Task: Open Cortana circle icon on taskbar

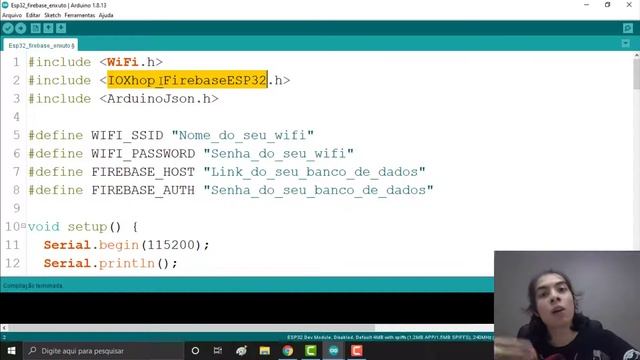Action: coord(195,351)
